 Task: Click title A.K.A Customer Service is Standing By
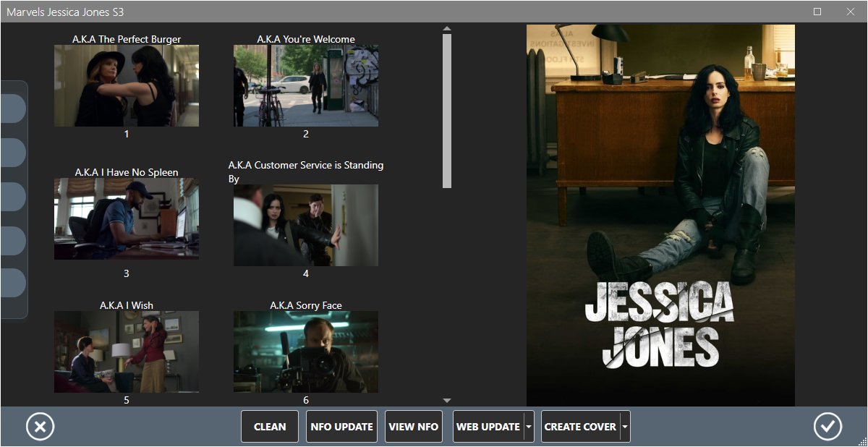point(306,171)
